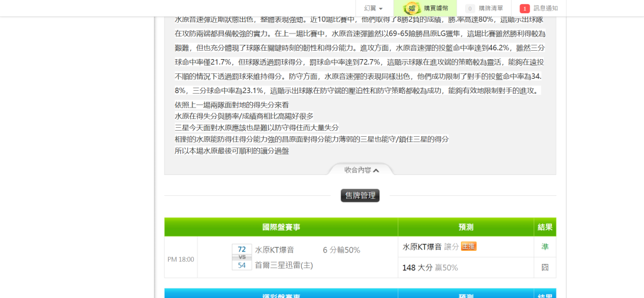
Task: Click the line 依照上一場兩隊面對地的得失分來看
Action: [x=231, y=105]
